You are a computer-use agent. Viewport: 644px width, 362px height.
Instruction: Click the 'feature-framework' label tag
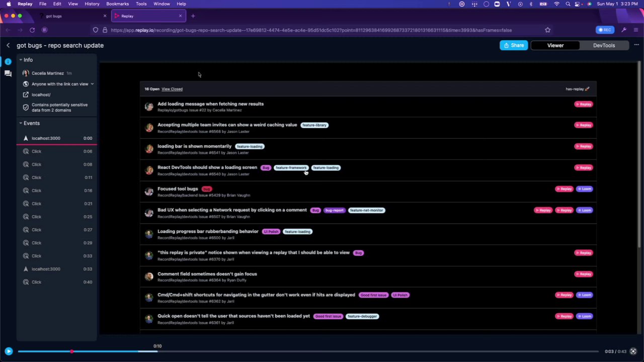pos(291,168)
